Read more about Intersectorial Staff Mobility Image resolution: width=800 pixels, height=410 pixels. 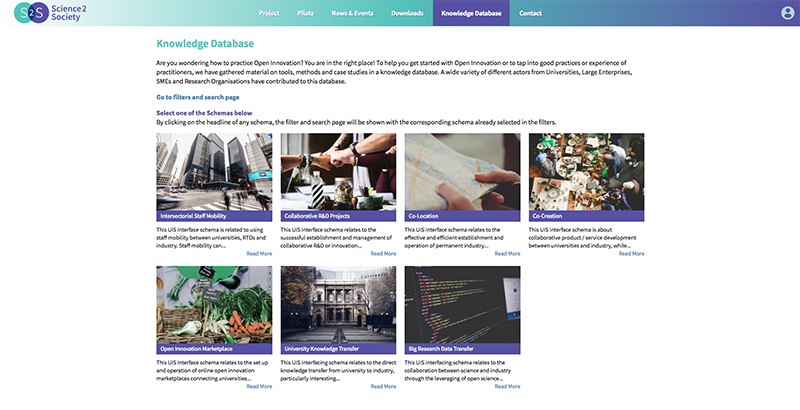point(259,254)
